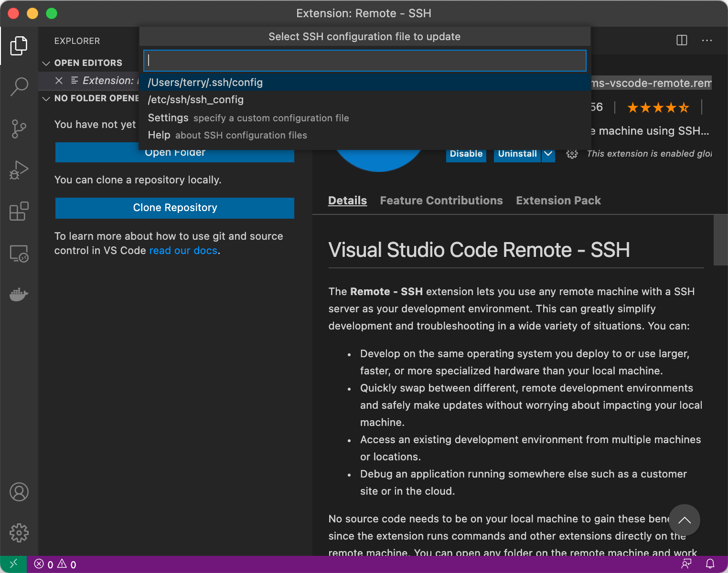This screenshot has height=573, width=728.
Task: Select /Users/terry/.ssh/config option
Action: point(364,82)
